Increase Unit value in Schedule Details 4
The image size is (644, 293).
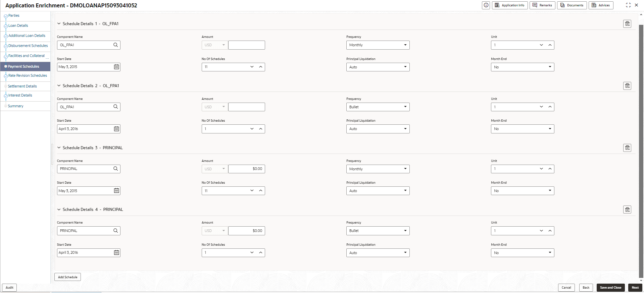pos(550,231)
